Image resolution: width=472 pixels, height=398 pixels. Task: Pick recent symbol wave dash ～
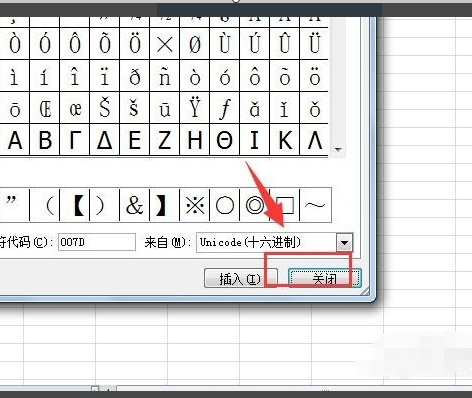click(x=315, y=205)
